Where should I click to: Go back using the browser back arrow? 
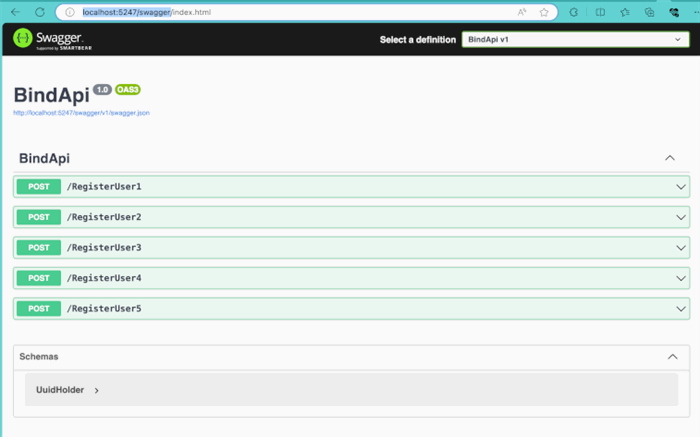[15, 12]
